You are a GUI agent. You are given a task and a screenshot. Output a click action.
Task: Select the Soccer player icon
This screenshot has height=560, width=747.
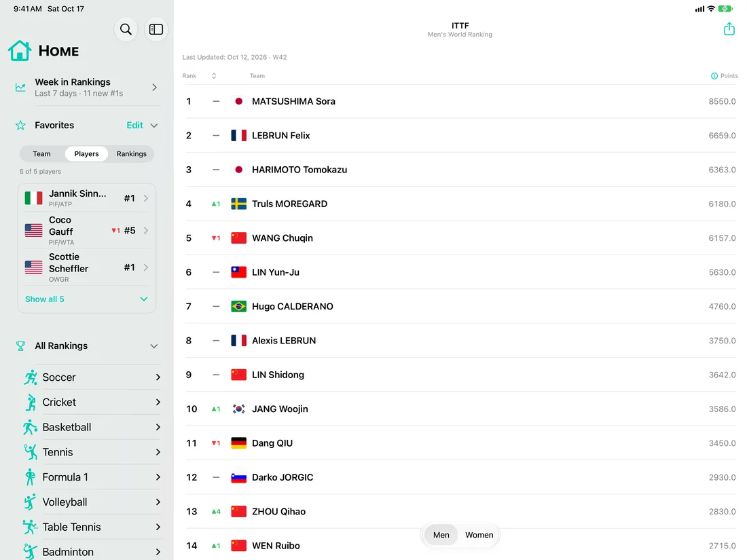coord(31,377)
